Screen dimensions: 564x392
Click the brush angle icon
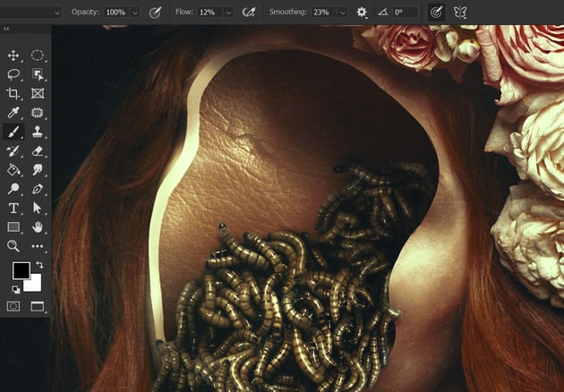click(x=383, y=13)
